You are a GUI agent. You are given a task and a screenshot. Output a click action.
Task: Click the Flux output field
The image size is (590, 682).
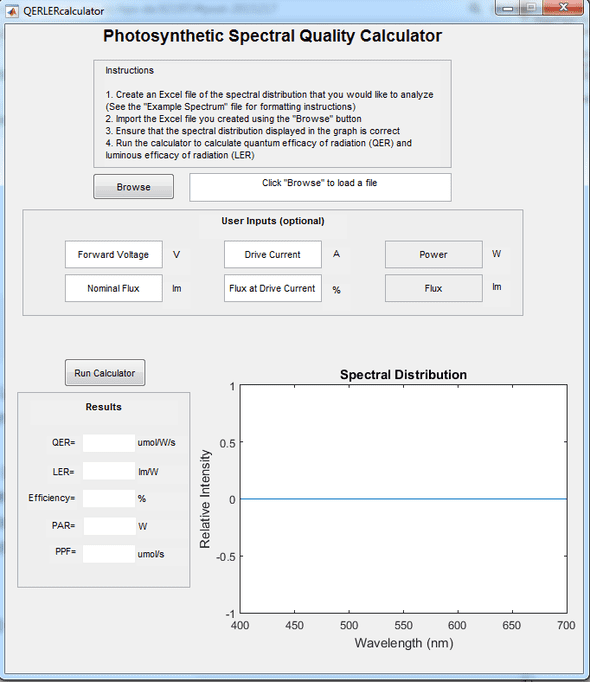(x=433, y=288)
